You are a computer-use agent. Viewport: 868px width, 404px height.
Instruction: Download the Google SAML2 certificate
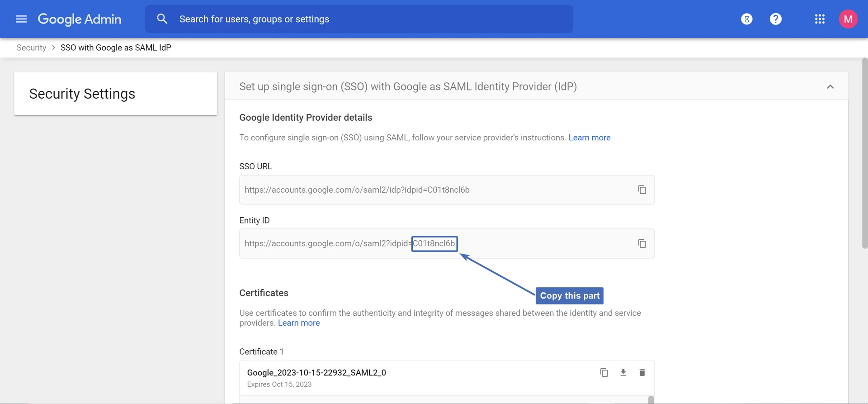click(623, 372)
